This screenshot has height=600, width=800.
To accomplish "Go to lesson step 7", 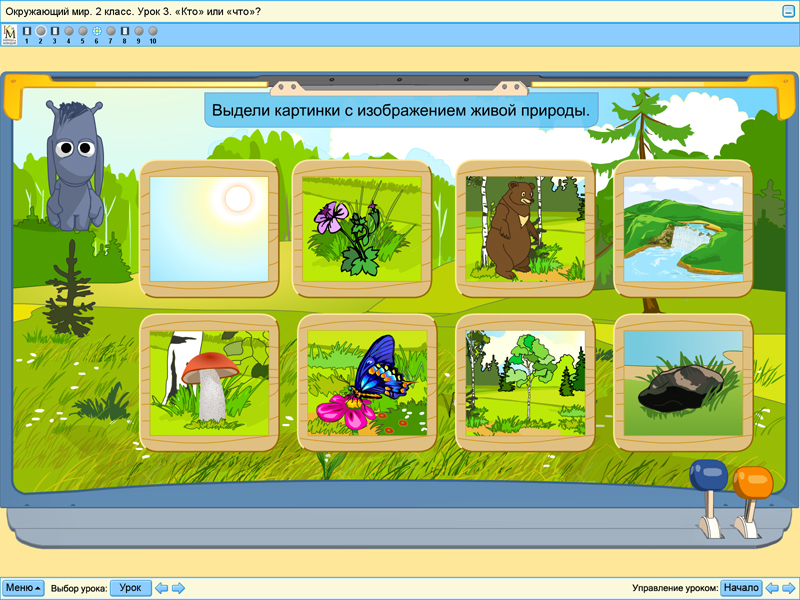I will pyautogui.click(x=111, y=31).
